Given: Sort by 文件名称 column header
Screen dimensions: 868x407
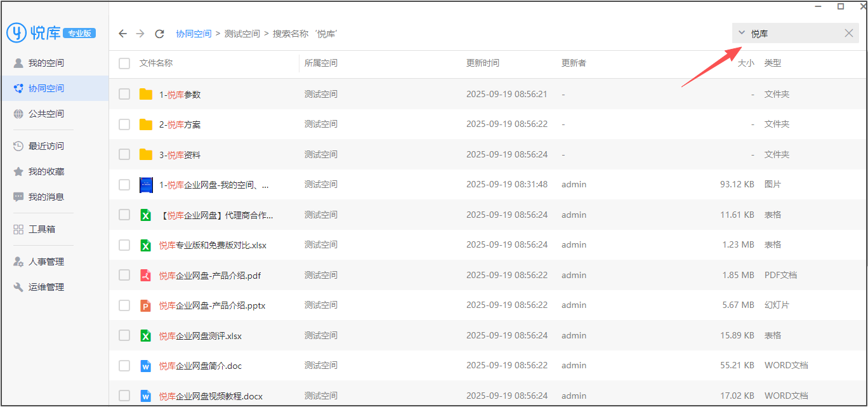Looking at the screenshot, I should point(156,63).
